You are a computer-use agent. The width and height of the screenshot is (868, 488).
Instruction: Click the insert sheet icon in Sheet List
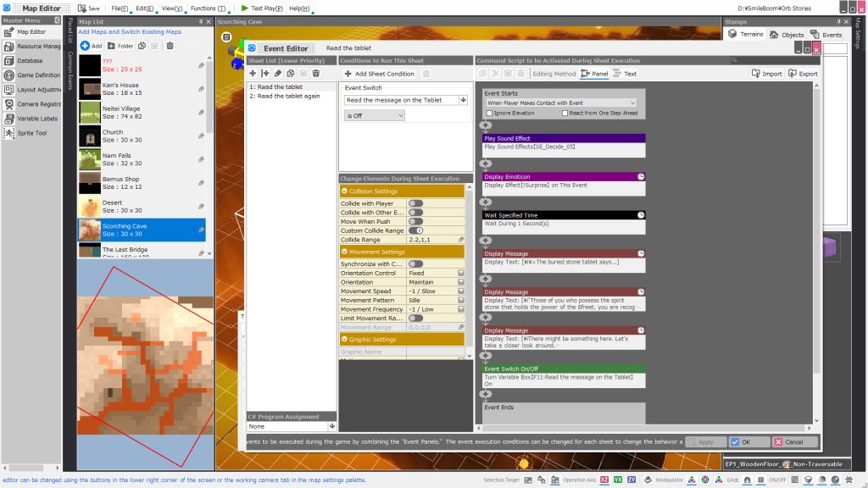click(x=265, y=73)
